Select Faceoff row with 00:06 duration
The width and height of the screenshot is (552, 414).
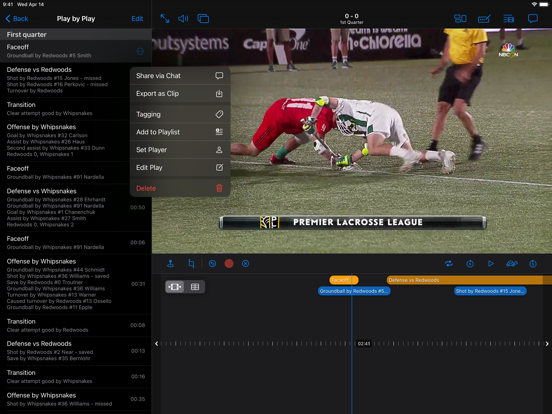click(x=76, y=243)
